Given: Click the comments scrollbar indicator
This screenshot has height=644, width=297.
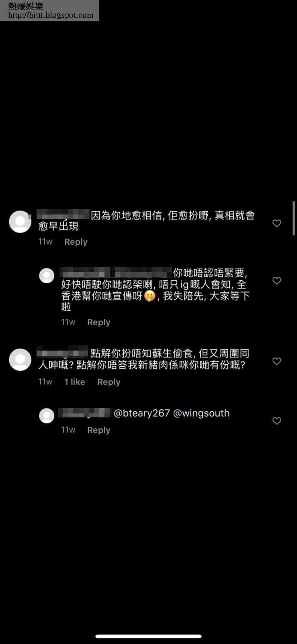Looking at the screenshot, I should pyautogui.click(x=294, y=218).
